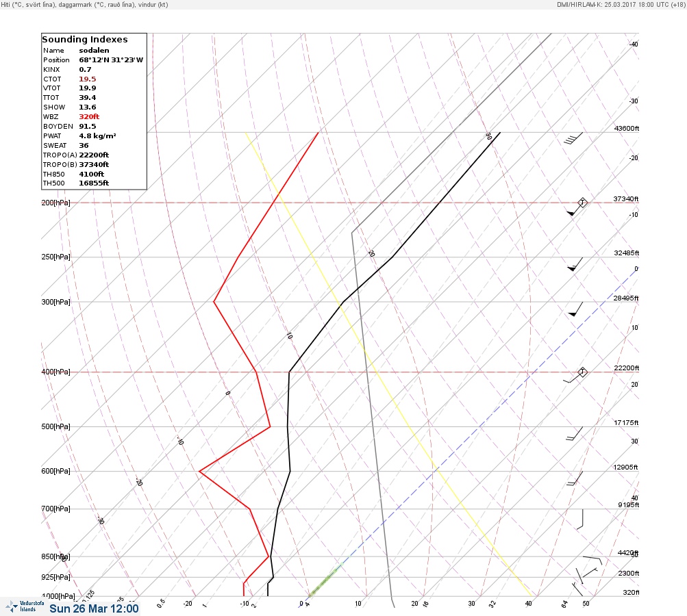Click the DMI/HIRLAM-K model run header text
The width and height of the screenshot is (687, 616).
(x=621, y=4)
